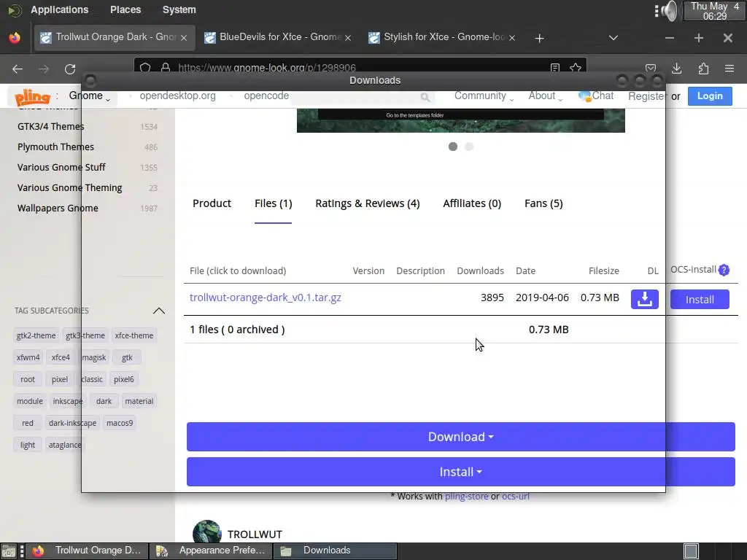
Task: Open the Gnome section dropdown
Action: point(90,96)
